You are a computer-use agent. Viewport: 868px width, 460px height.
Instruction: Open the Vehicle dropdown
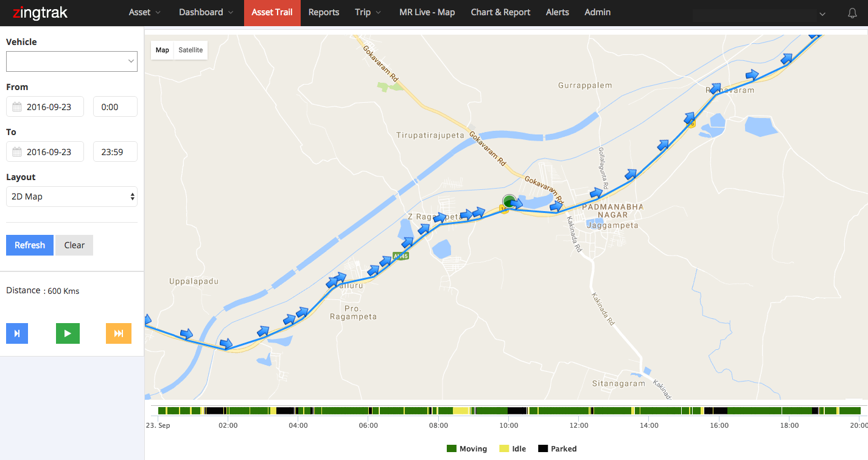[72, 61]
